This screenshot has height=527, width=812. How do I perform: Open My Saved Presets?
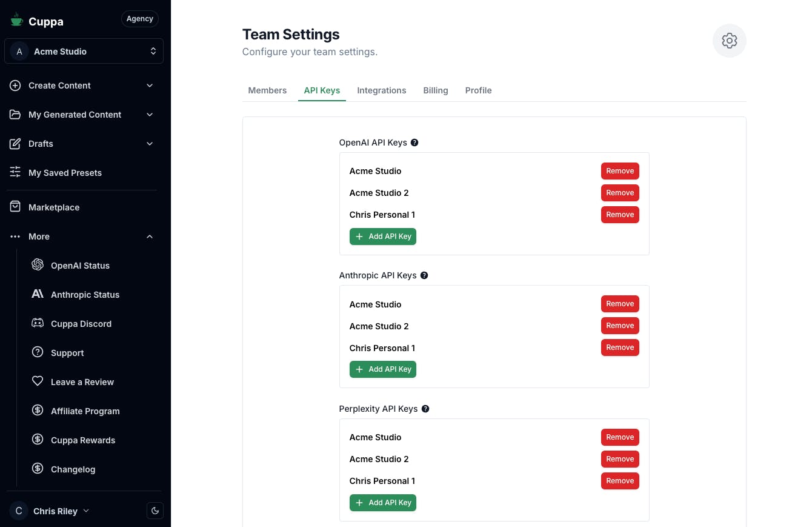pyautogui.click(x=65, y=173)
